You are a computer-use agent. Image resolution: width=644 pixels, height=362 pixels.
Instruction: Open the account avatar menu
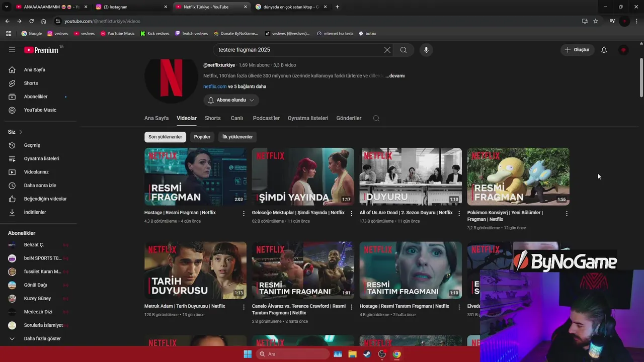pos(623,50)
